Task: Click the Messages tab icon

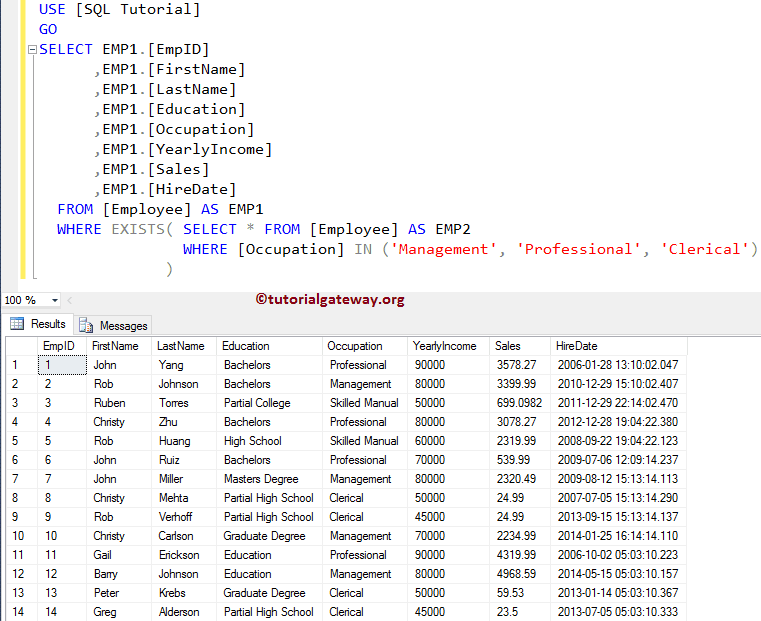Action: pyautogui.click(x=86, y=326)
